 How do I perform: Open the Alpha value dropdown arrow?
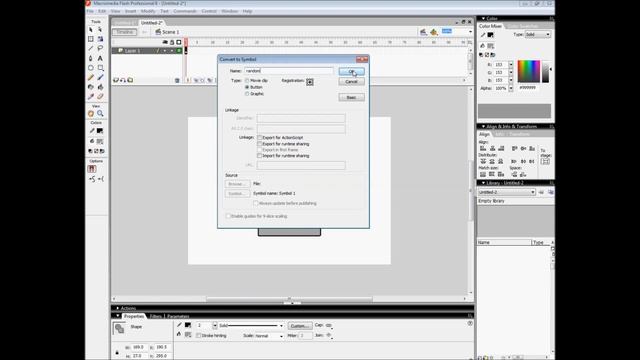pos(511,88)
